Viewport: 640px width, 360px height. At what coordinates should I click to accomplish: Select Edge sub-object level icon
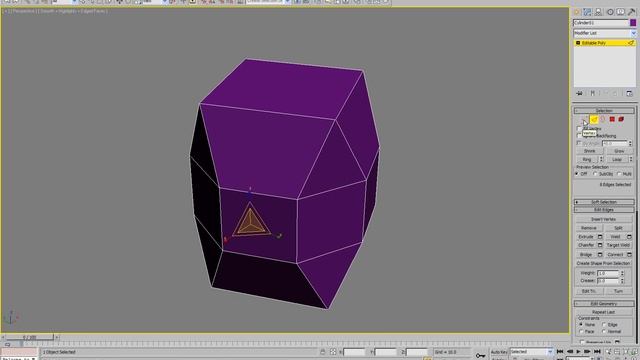(x=594, y=119)
